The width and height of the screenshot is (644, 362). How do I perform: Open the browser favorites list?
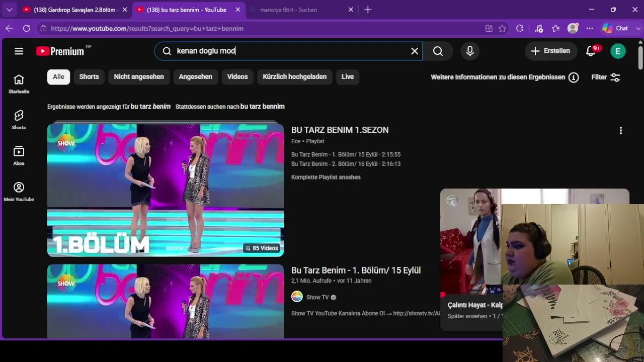(556, 29)
